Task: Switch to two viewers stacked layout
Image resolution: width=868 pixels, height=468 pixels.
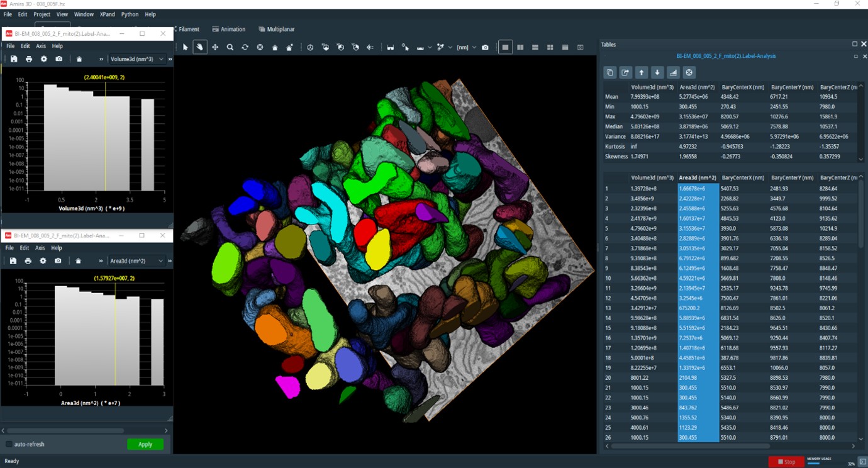Action: coord(535,47)
